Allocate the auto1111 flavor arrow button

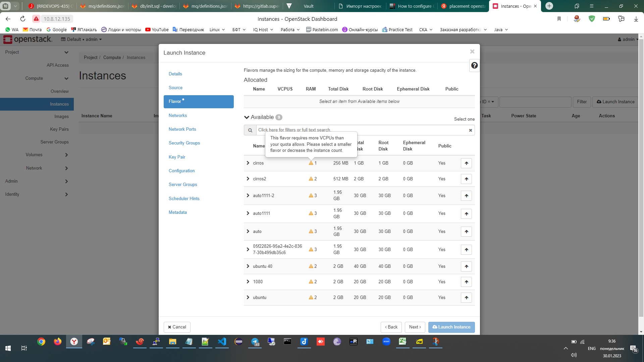tap(466, 214)
